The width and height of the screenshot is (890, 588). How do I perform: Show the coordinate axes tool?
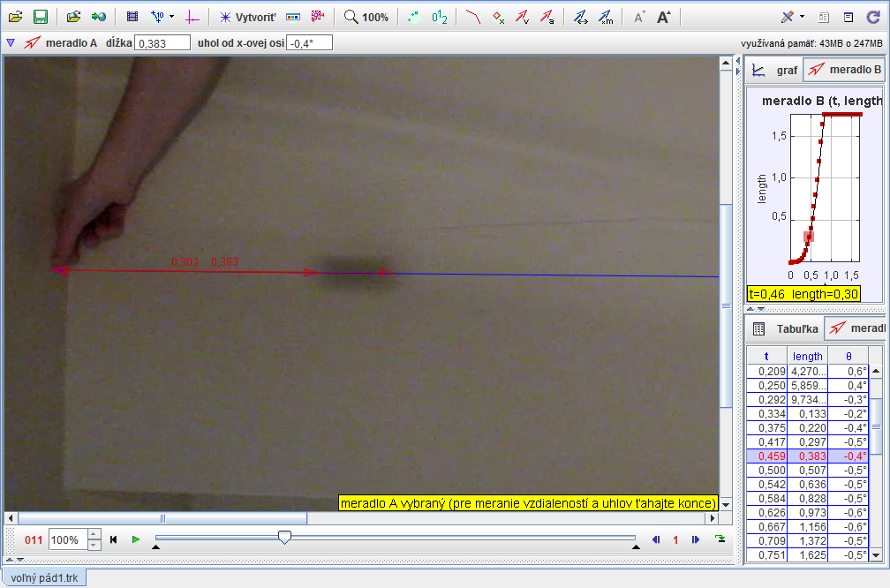pos(192,17)
